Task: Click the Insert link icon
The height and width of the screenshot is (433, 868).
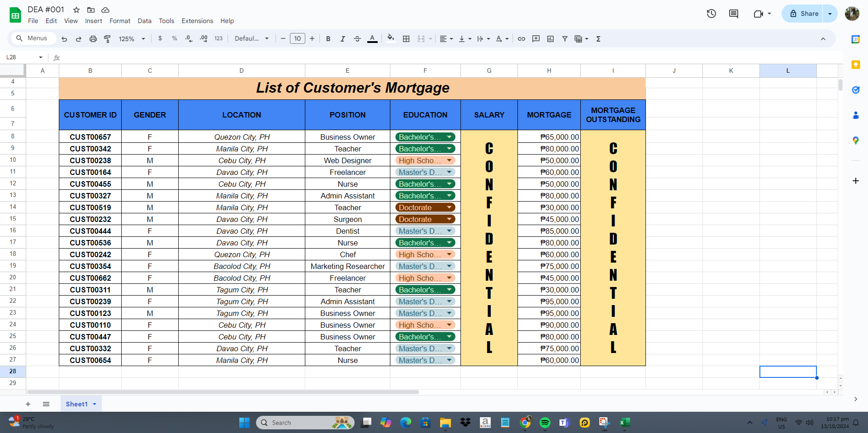Action: point(521,39)
